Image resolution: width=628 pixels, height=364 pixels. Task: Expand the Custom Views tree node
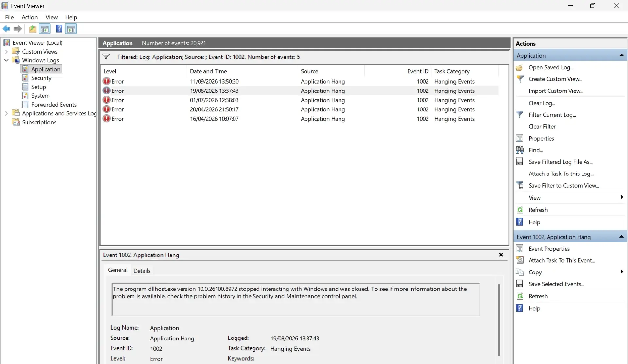click(6, 52)
